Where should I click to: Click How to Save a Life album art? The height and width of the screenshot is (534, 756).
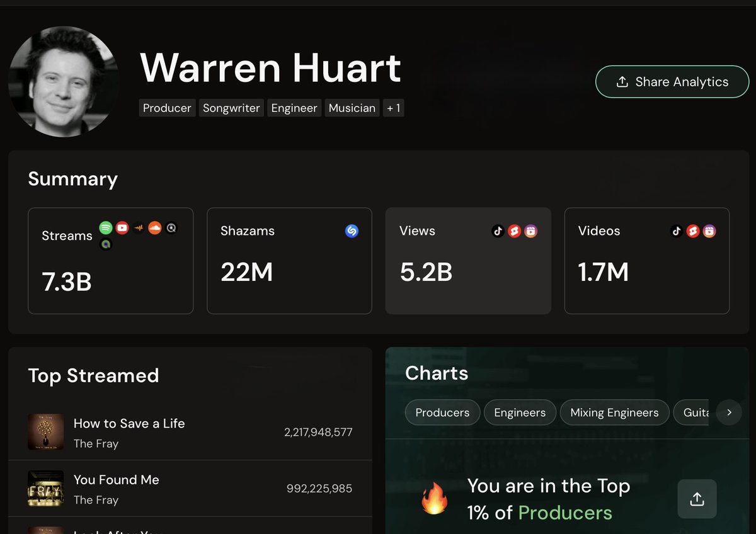pos(46,432)
